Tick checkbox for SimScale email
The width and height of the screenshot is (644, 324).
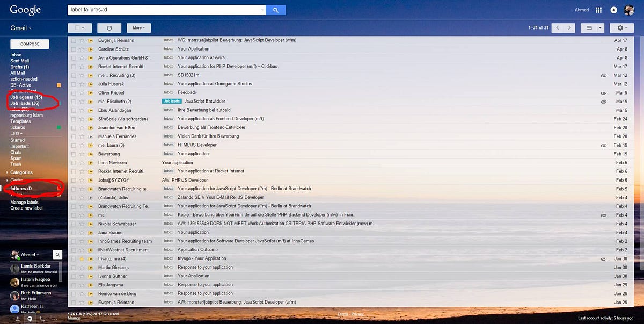(74, 119)
